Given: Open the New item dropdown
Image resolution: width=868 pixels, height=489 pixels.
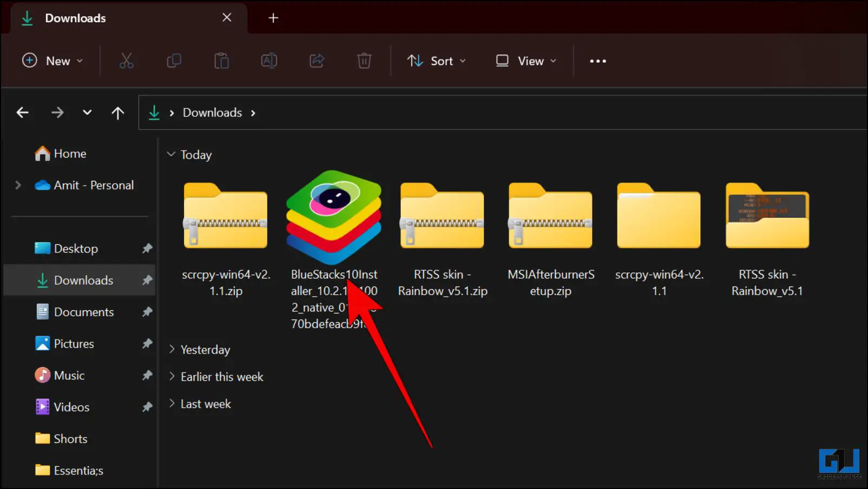Looking at the screenshot, I should pos(52,61).
